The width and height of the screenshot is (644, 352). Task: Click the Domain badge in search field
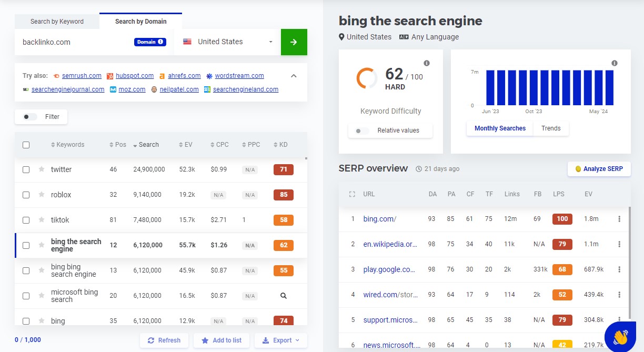click(x=150, y=42)
